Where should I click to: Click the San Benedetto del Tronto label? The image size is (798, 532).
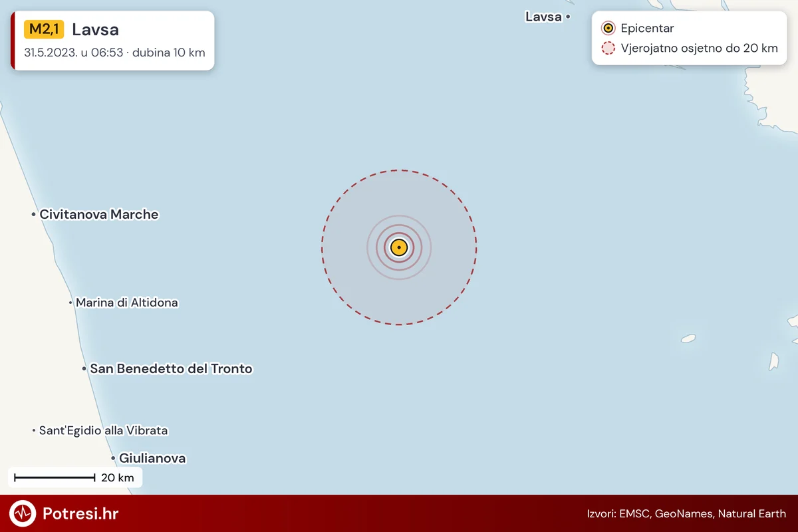tap(171, 368)
